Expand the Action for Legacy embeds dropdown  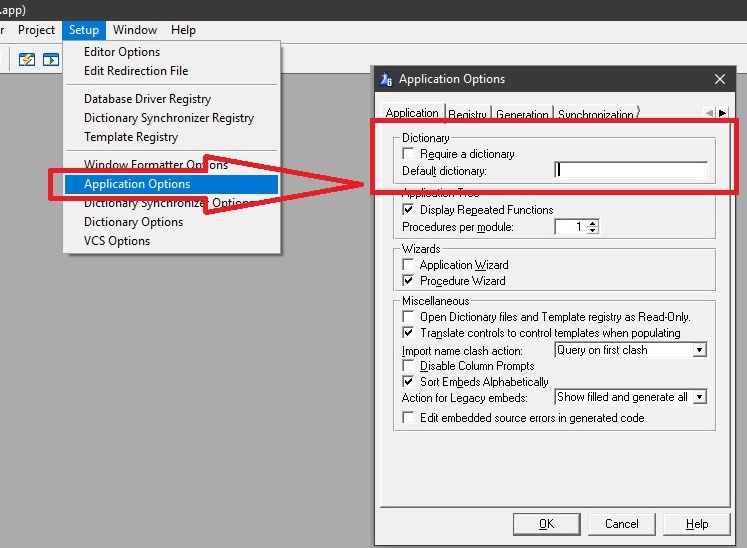click(x=699, y=397)
